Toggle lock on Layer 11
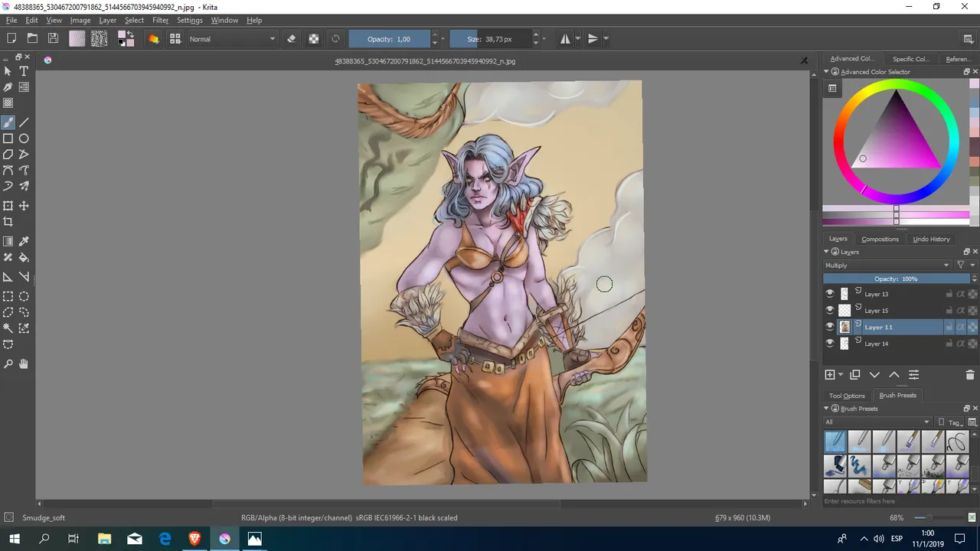980x551 pixels. tap(949, 327)
